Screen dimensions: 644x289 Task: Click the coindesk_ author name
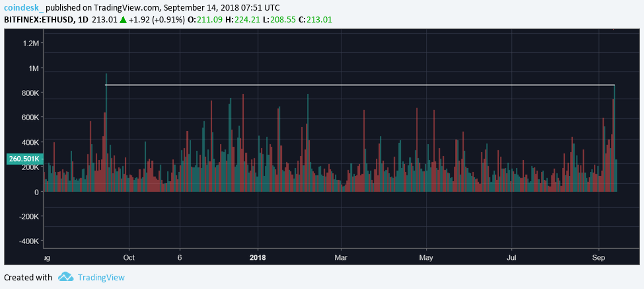coord(24,7)
